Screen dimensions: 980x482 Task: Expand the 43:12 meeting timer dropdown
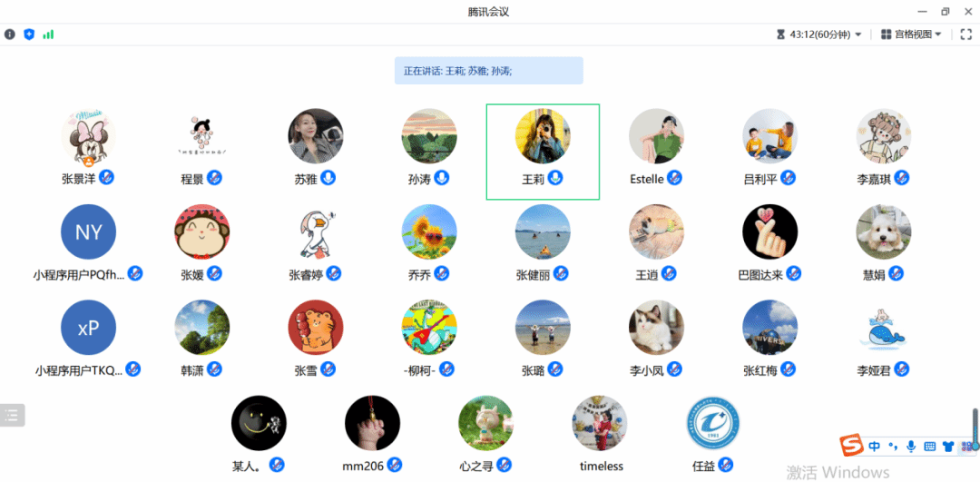pos(819,34)
